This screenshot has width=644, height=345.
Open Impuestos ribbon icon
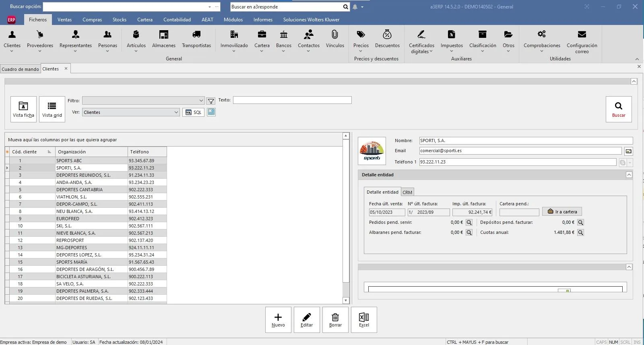452,40
